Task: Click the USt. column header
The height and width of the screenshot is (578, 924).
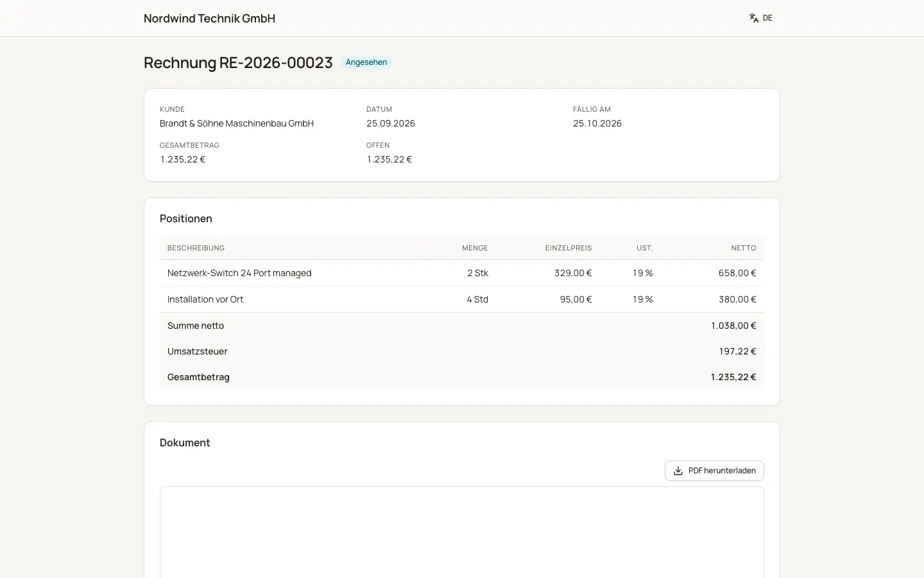Action: click(644, 248)
